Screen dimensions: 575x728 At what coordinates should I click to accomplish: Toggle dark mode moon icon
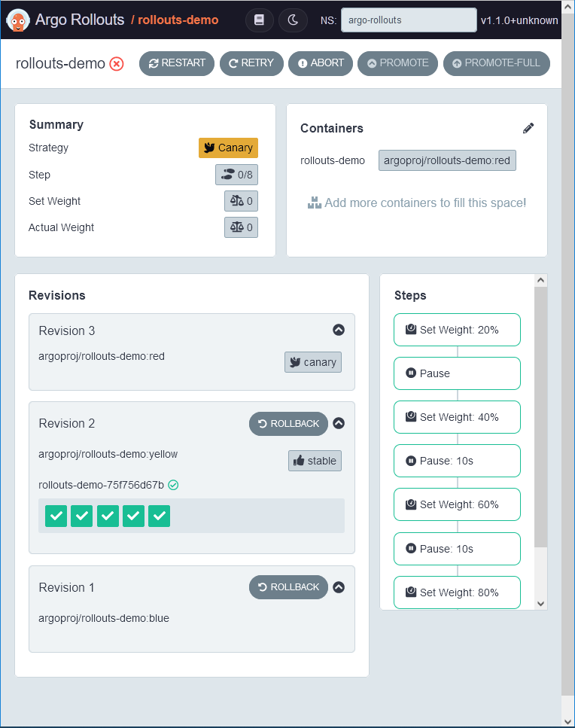point(293,20)
